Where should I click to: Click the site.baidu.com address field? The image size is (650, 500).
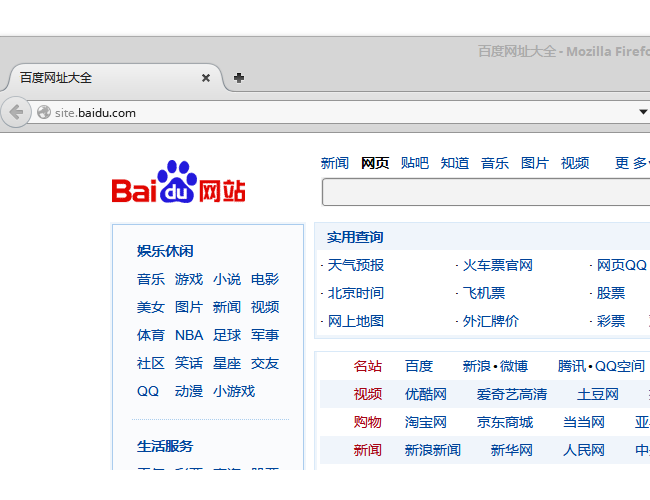point(340,112)
